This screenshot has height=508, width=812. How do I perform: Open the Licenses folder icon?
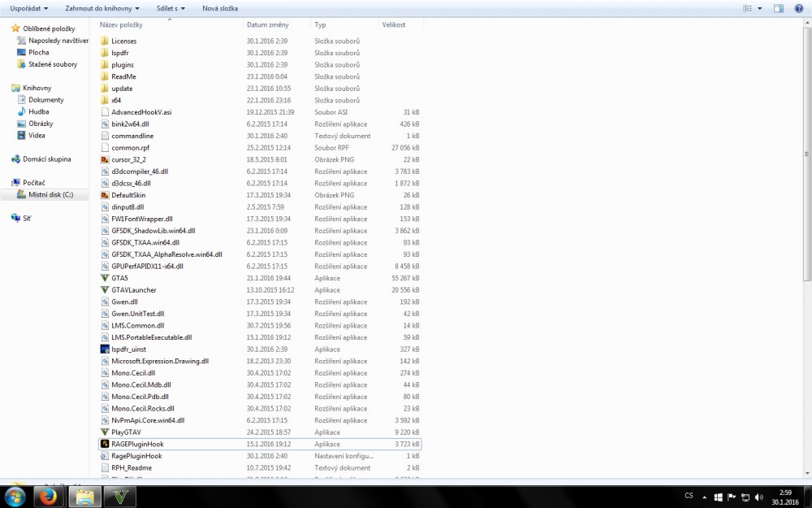coord(105,41)
